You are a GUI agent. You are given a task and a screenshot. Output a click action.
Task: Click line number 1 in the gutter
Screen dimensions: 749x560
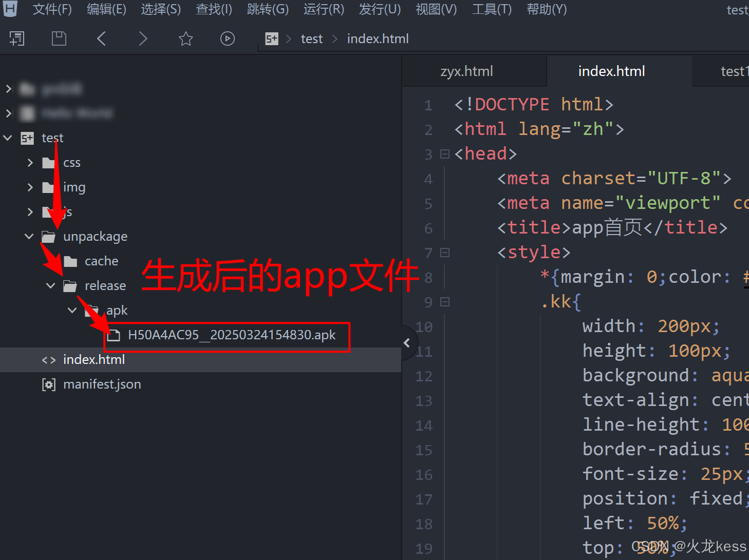pos(428,105)
